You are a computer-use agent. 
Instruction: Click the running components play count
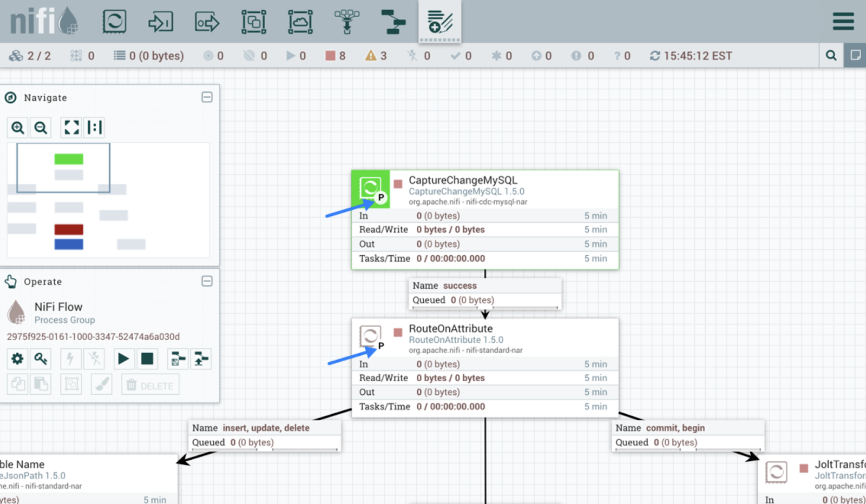[x=296, y=56]
